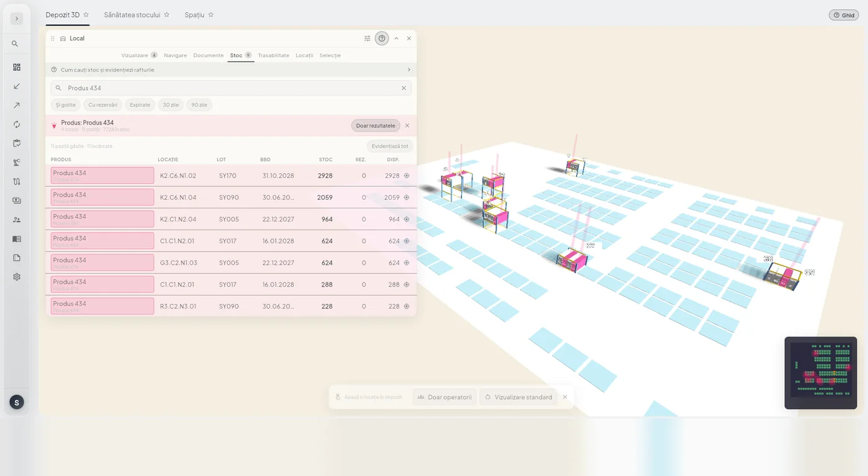Viewport: 868px width, 476px height.
Task: Expand the left sidebar with the chevron button
Action: pos(17,19)
